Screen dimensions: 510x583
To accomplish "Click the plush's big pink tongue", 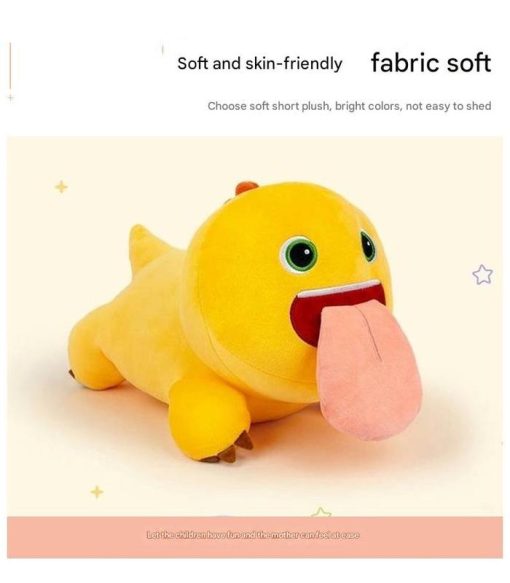I will (x=368, y=372).
